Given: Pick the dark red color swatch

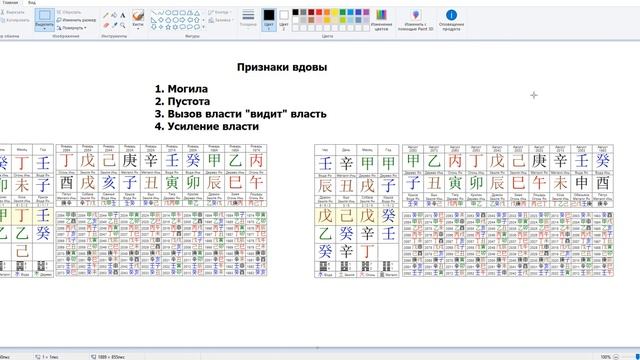Looking at the screenshot, I should coord(311,12).
